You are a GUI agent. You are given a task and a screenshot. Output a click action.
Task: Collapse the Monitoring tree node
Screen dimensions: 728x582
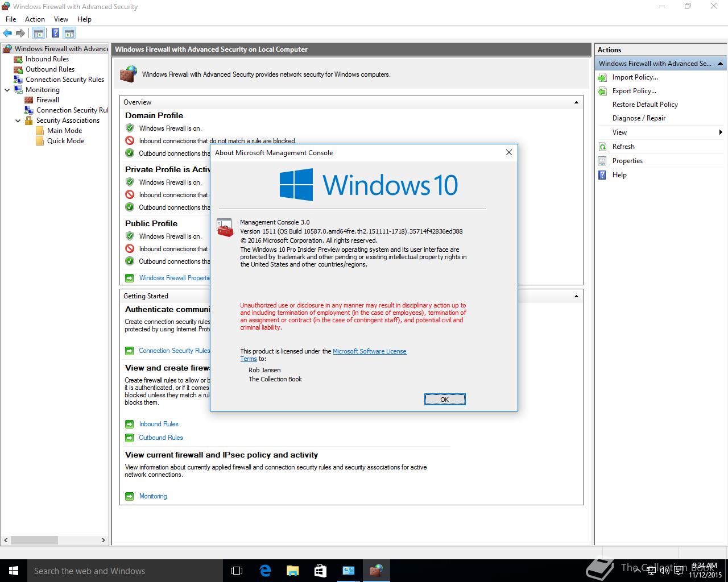coord(7,90)
